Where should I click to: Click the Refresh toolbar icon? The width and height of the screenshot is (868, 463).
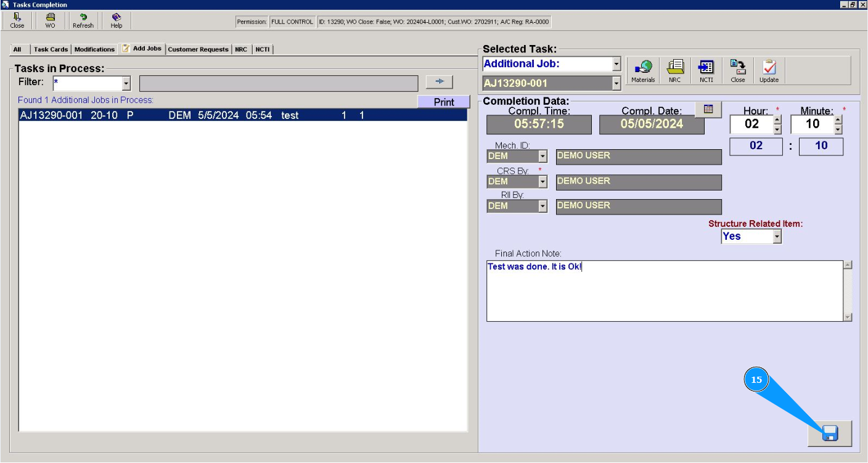[x=83, y=21]
